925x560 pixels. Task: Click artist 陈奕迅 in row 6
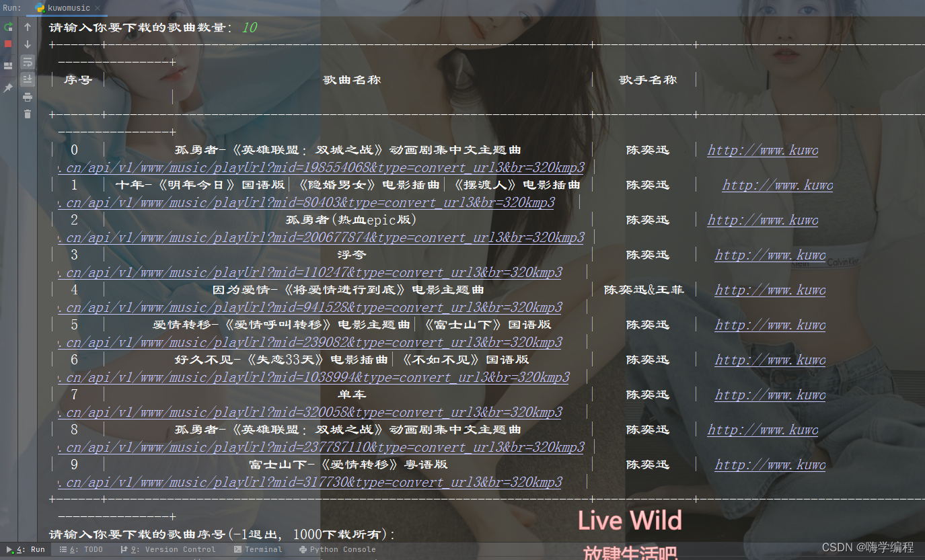[x=648, y=360]
